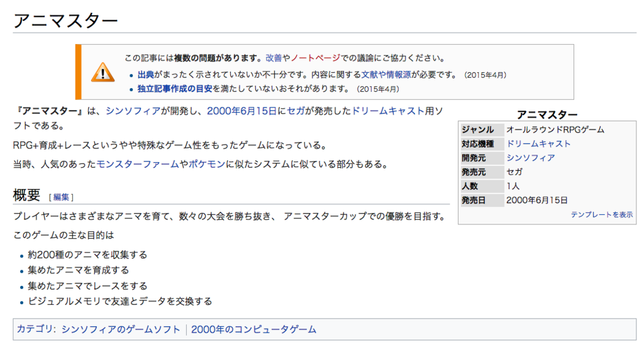This screenshot has height=352, width=644.
Task: Open the 6月15日 date link in intro
Action: point(257,111)
